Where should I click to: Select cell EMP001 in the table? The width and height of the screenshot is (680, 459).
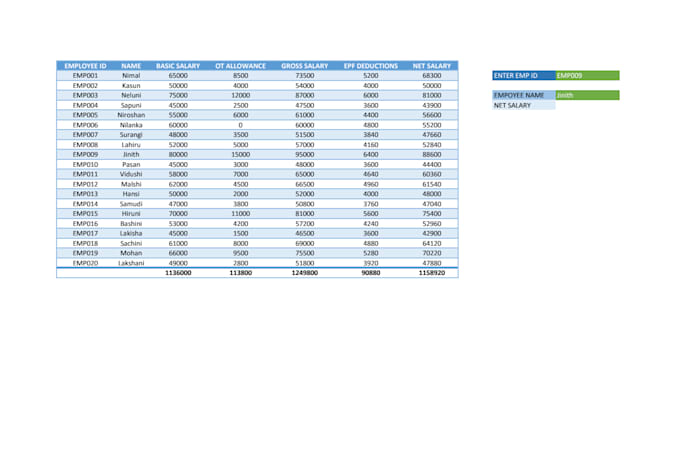85,75
